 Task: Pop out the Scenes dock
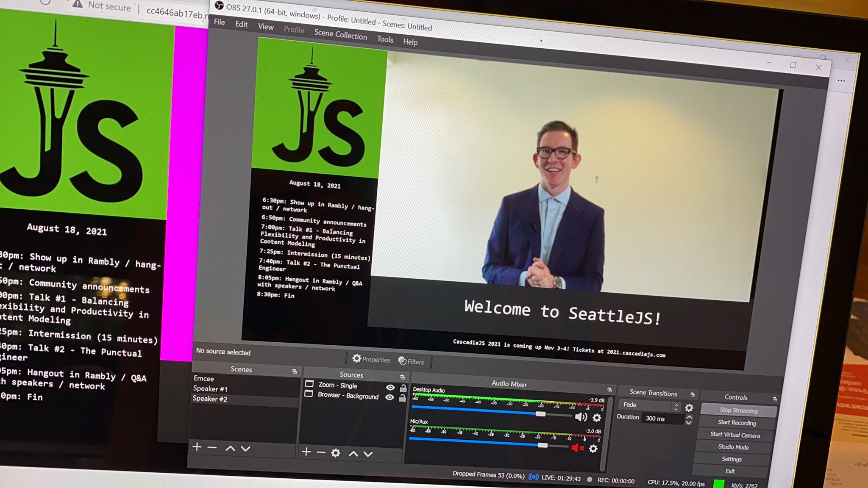(295, 372)
